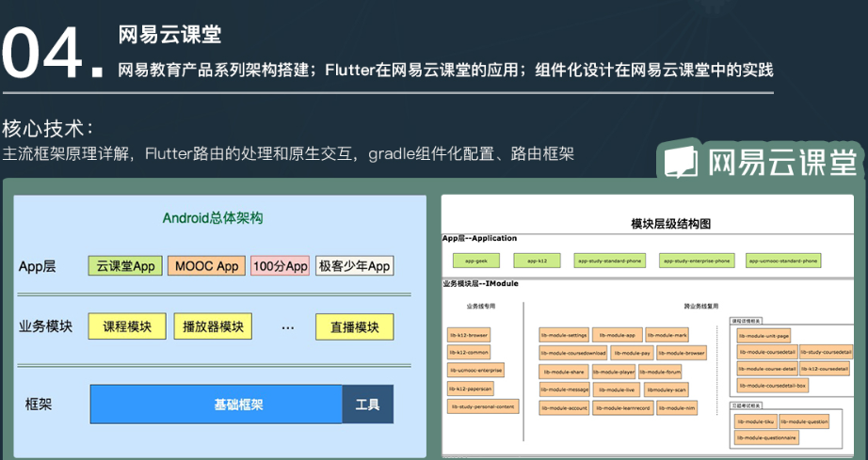This screenshot has height=460, width=868.
Task: Click the lib-module-pay box
Action: pos(633,353)
